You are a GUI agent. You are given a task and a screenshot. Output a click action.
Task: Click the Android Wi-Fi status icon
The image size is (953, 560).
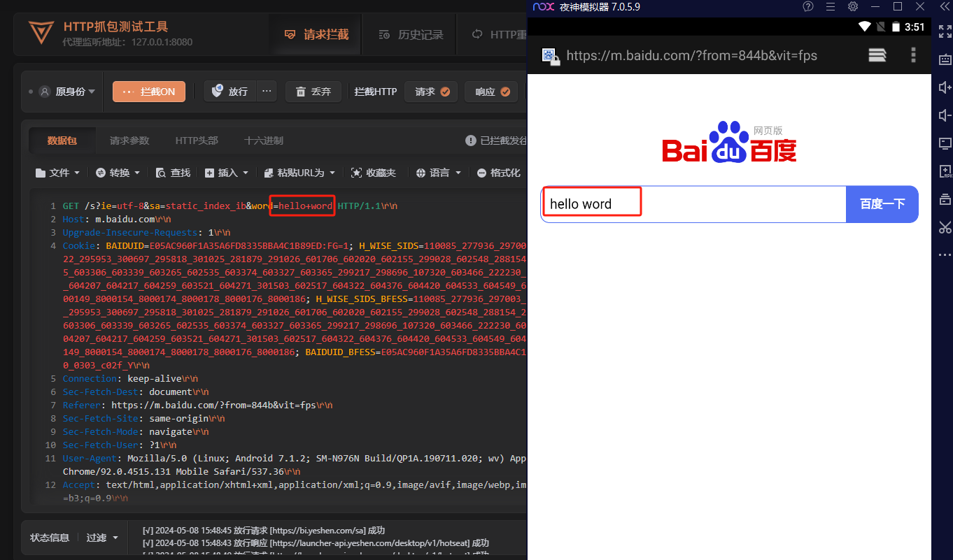click(x=865, y=27)
